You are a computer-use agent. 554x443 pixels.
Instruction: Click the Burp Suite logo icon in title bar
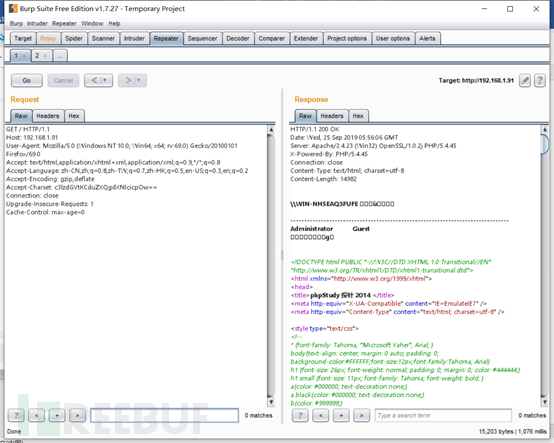tap(13, 8)
